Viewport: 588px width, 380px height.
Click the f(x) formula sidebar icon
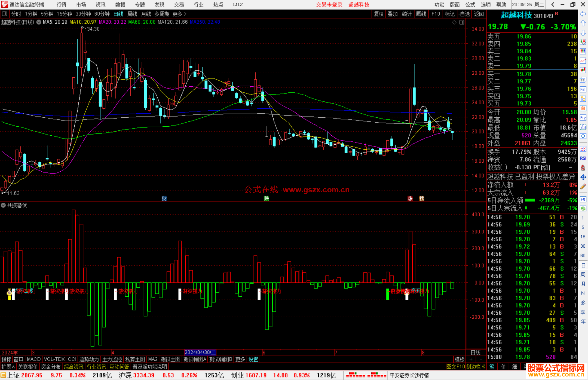(x=583, y=127)
